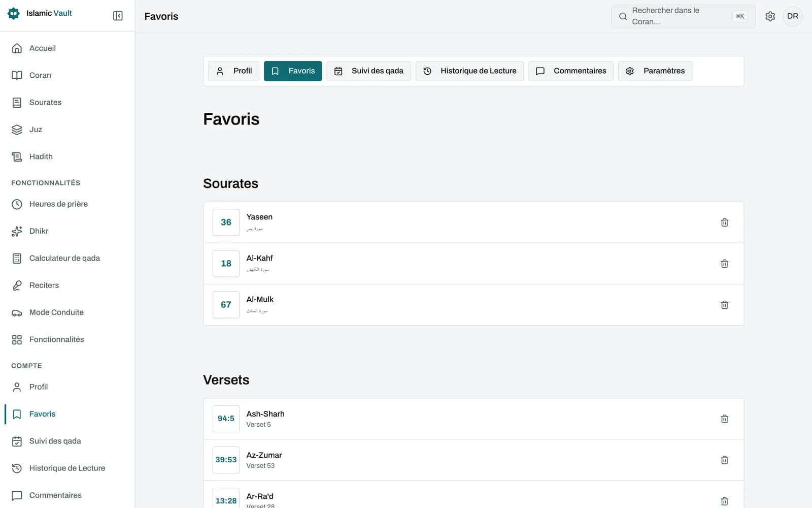Switch to Suivi des qada tab
812x508 pixels.
(368, 71)
